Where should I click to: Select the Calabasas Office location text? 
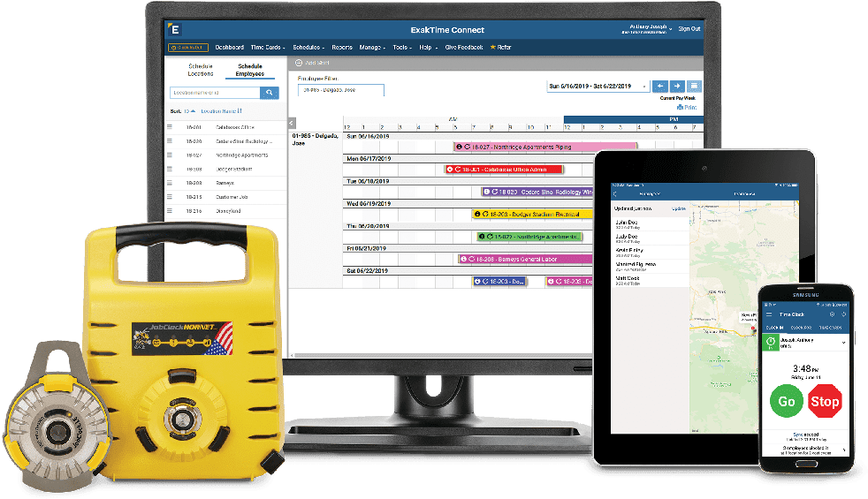(235, 127)
